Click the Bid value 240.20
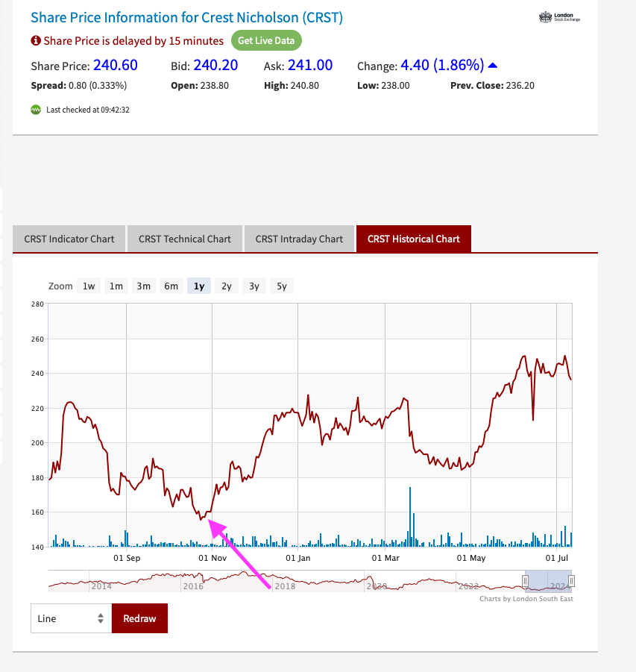The width and height of the screenshot is (636, 672). 215,65
